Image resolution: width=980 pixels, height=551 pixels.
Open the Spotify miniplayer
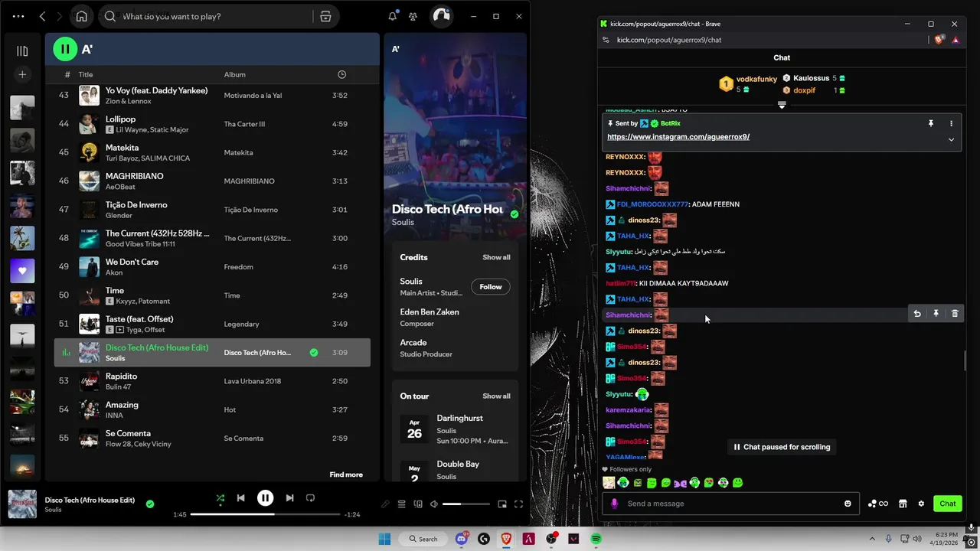point(502,504)
